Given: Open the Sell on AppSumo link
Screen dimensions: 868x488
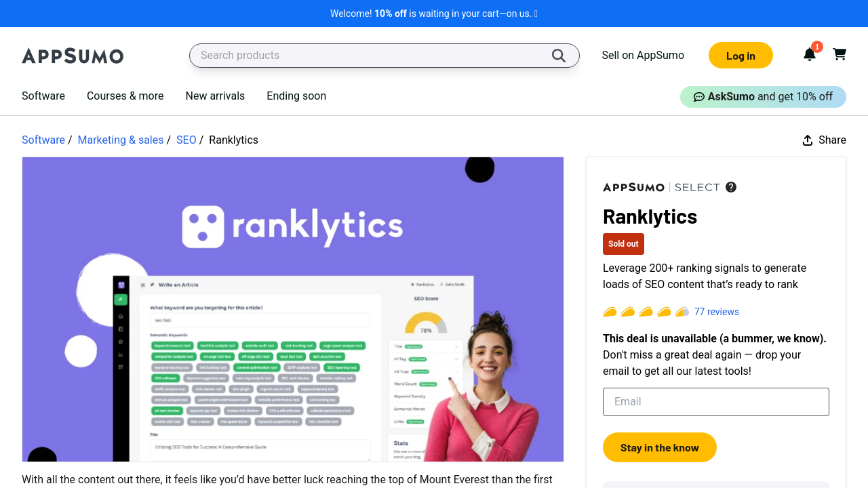Looking at the screenshot, I should click(643, 56).
